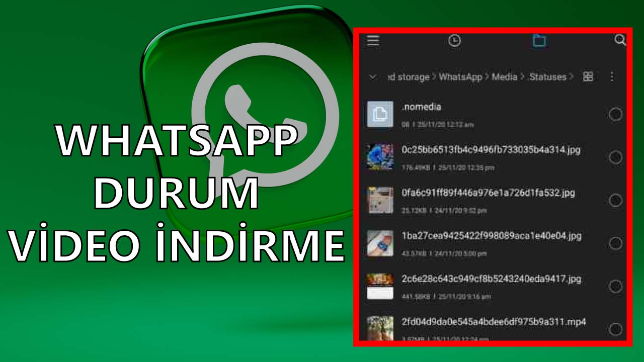This screenshot has height=362, width=644.
Task: Click the .nomedia file icon
Action: (379, 114)
